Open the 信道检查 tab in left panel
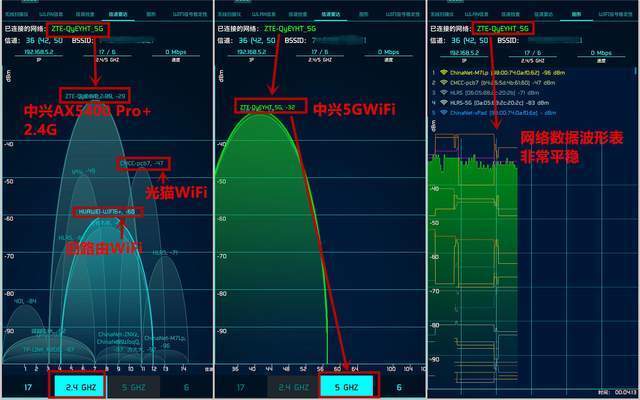 coord(85,14)
